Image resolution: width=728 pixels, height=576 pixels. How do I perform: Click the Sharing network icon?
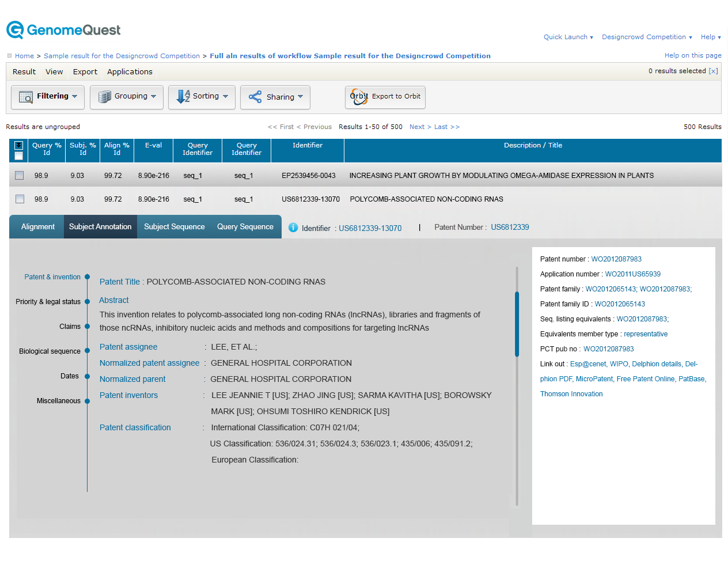point(255,97)
